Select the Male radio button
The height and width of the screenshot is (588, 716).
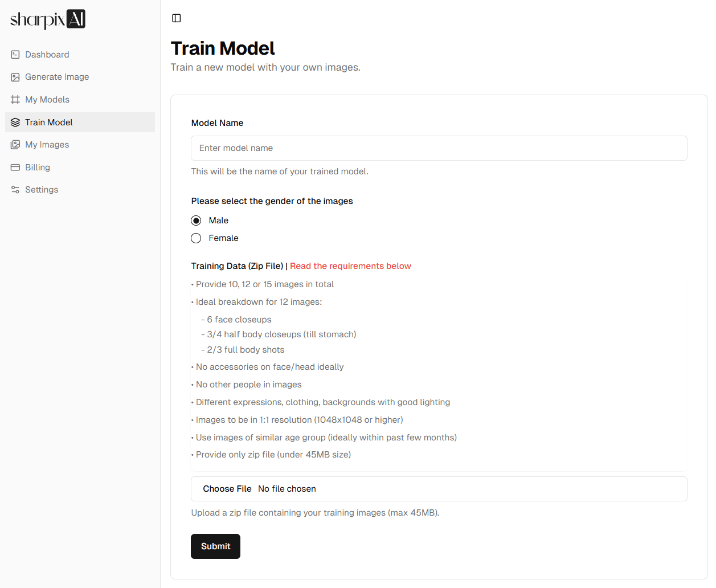click(196, 220)
